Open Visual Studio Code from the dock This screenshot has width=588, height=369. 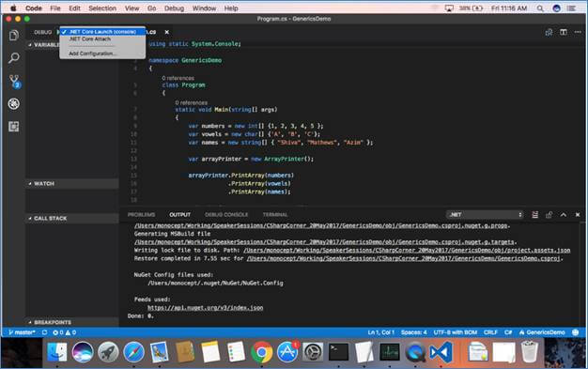(x=441, y=352)
